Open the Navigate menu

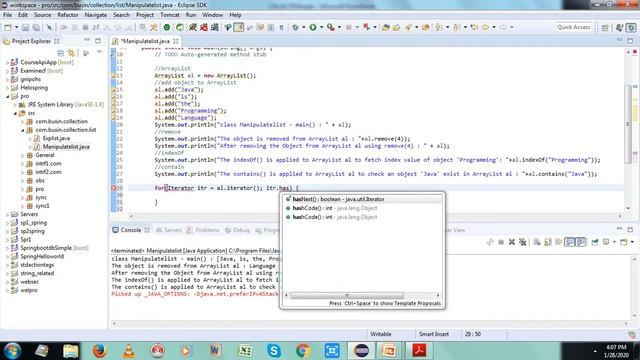tap(96, 15)
